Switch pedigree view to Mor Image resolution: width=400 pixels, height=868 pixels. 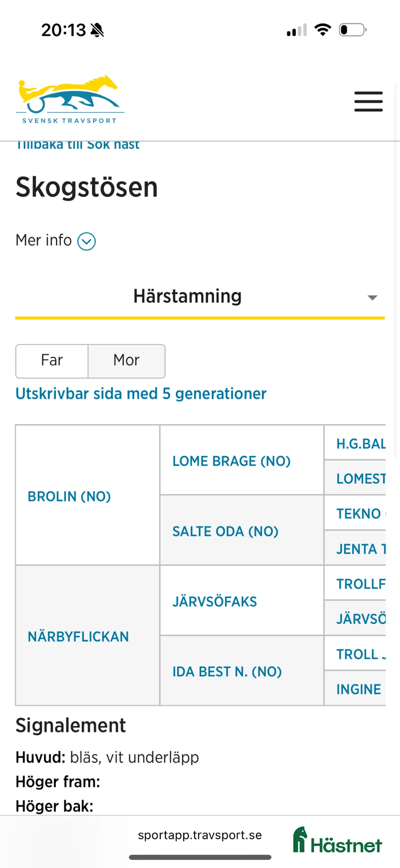click(126, 361)
